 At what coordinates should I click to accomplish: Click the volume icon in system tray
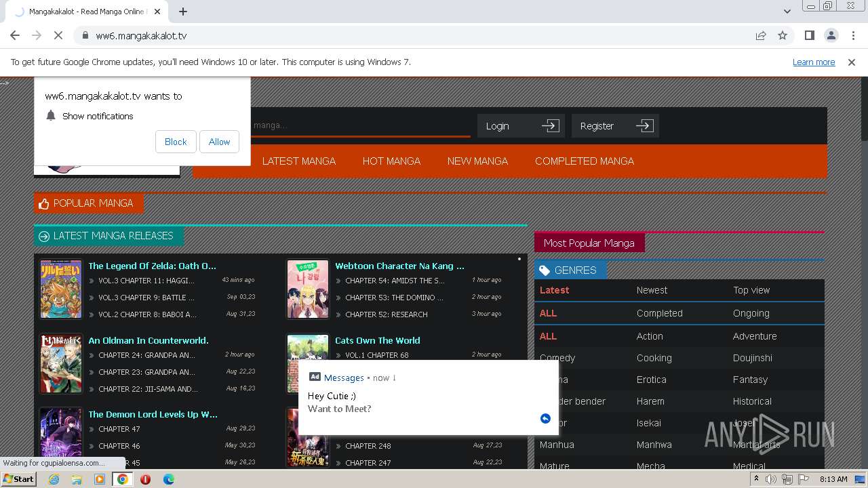click(x=771, y=479)
